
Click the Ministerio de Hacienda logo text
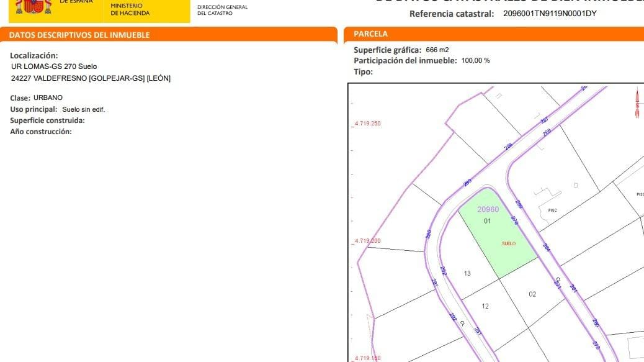pyautogui.click(x=130, y=9)
